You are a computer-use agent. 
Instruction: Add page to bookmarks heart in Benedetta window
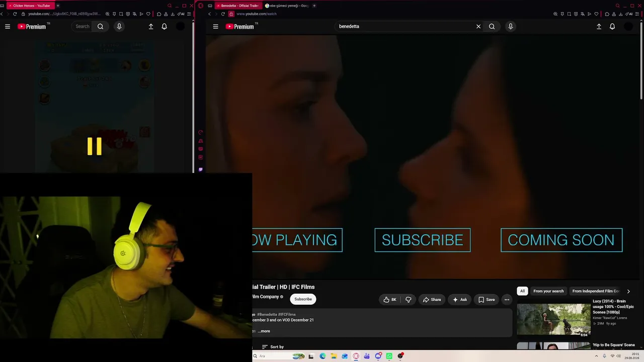[x=596, y=14]
